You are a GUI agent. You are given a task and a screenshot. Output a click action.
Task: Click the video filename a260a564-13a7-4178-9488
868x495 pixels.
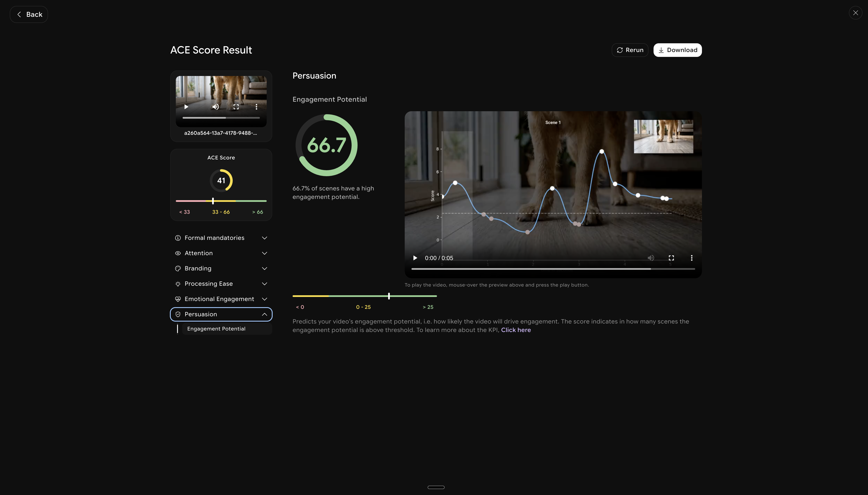click(x=221, y=133)
